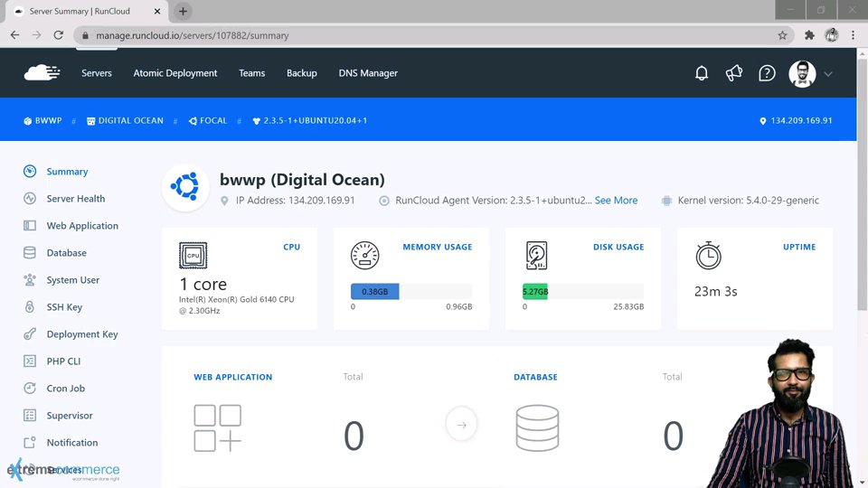Click the disk usage hard drive icon
Image resolution: width=868 pixels, height=488 pixels.
536,256
